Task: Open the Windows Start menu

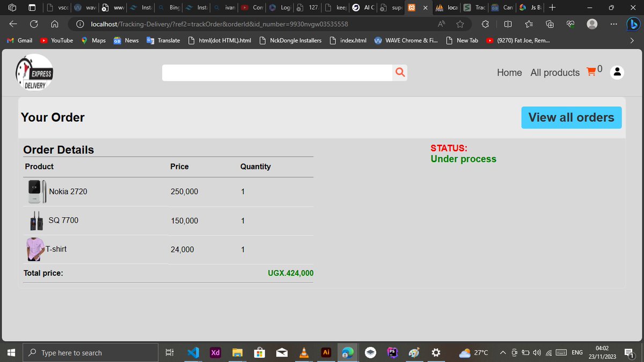Action: [11, 352]
